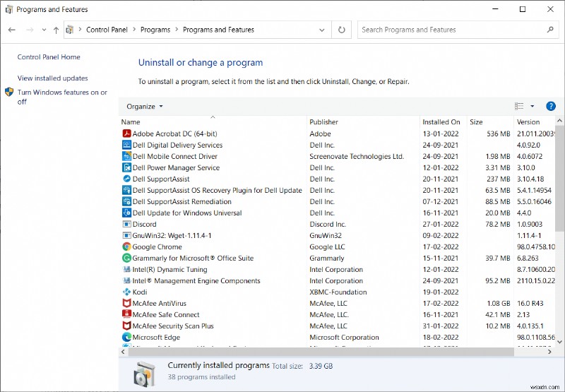Image resolution: width=565 pixels, height=392 pixels.
Task: Click the Dell Power Manager Service icon
Action: 126,167
